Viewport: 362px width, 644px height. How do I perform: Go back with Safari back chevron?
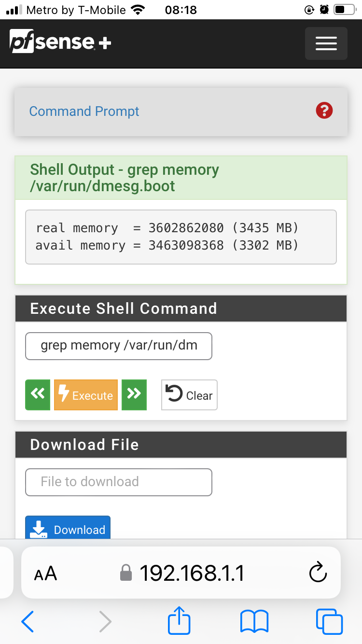[28, 621]
